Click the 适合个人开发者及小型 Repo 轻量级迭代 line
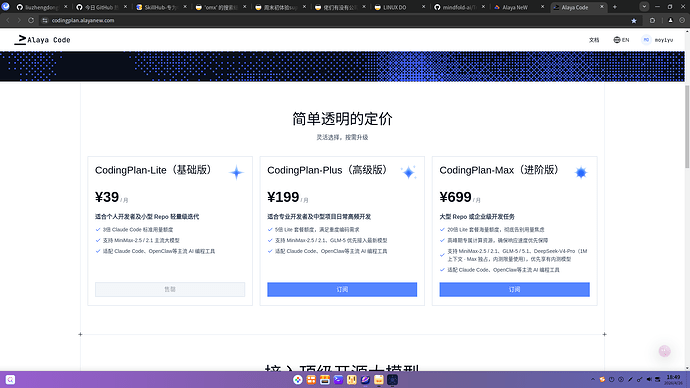The width and height of the screenshot is (690, 388). click(147, 216)
